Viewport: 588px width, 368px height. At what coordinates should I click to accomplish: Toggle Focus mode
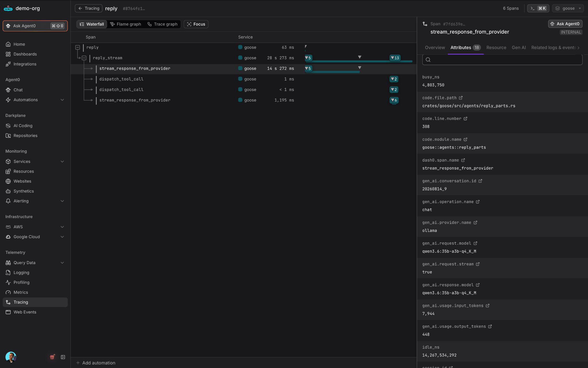point(196,24)
